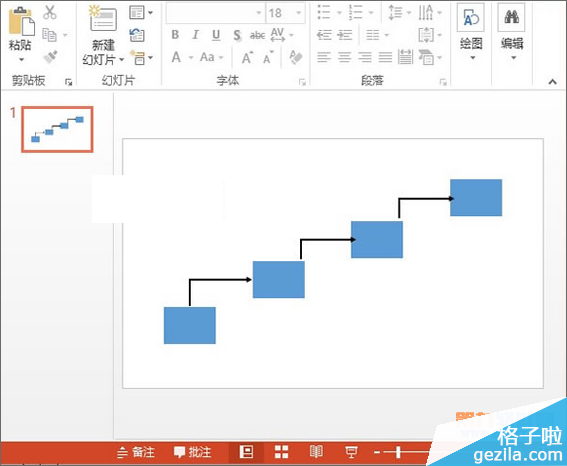Open the Change Case Aa menu
This screenshot has height=466, width=567.
211,57
